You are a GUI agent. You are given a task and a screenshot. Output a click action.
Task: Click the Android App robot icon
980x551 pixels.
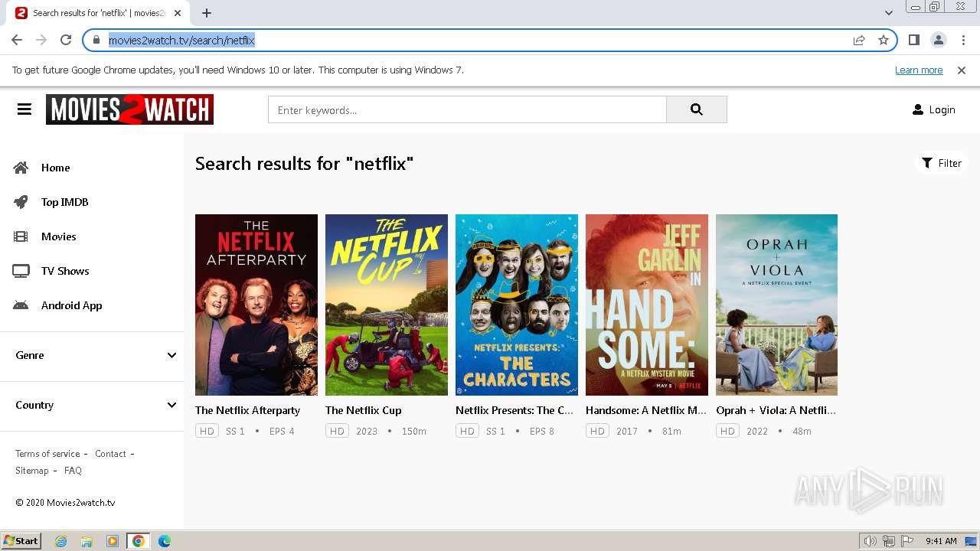(x=21, y=305)
